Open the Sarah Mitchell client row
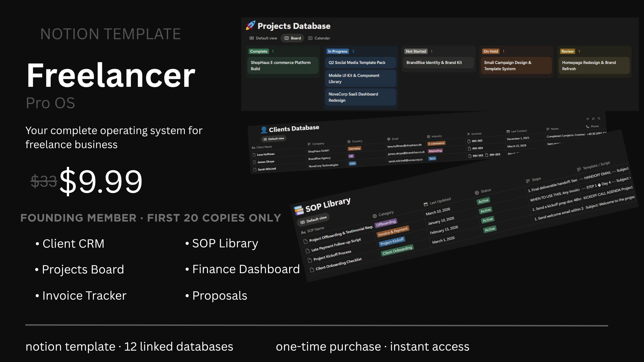The image size is (644, 362). pyautogui.click(x=265, y=169)
